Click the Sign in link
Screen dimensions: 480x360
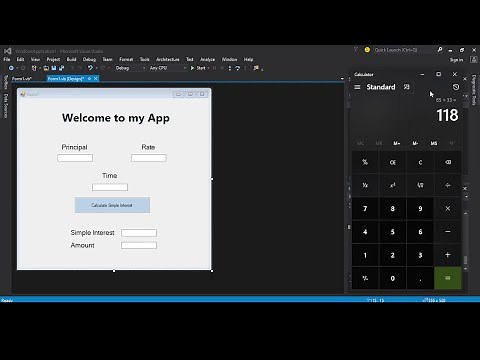point(456,60)
